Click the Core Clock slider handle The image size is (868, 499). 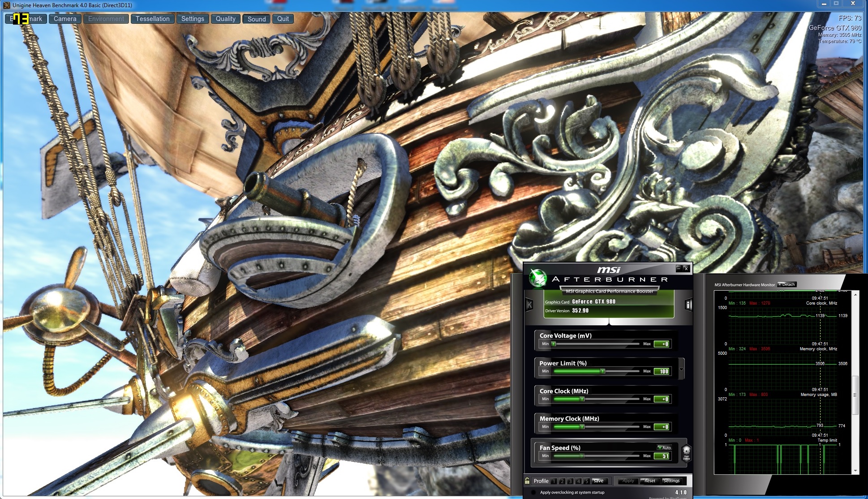pyautogui.click(x=582, y=399)
